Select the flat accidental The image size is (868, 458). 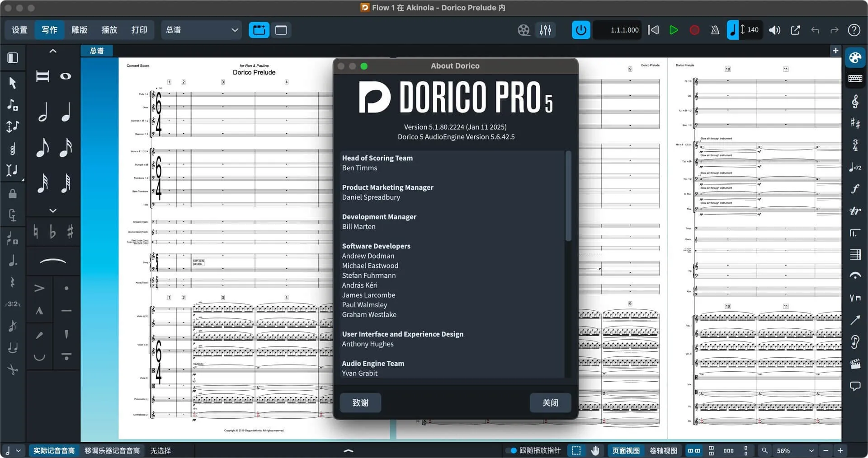pos(53,232)
